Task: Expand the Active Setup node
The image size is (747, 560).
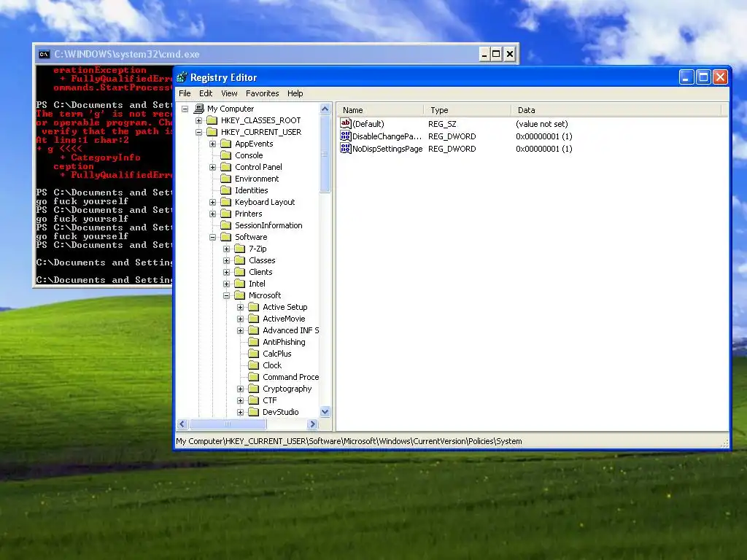Action: point(240,307)
